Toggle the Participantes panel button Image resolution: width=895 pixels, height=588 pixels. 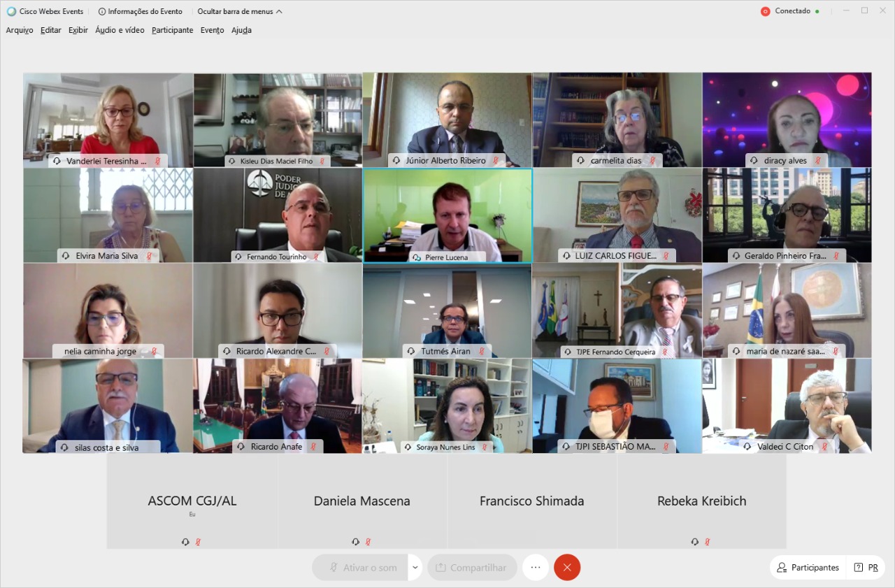(x=808, y=568)
